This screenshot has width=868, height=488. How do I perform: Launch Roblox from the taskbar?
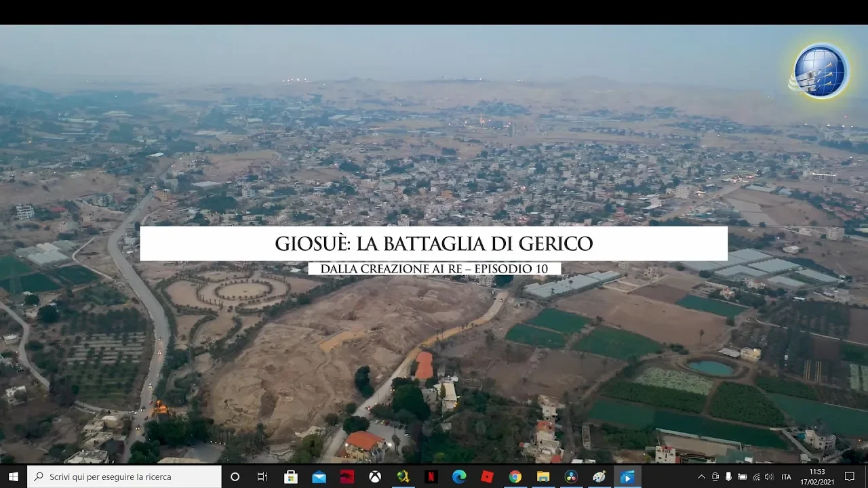coord(487,476)
